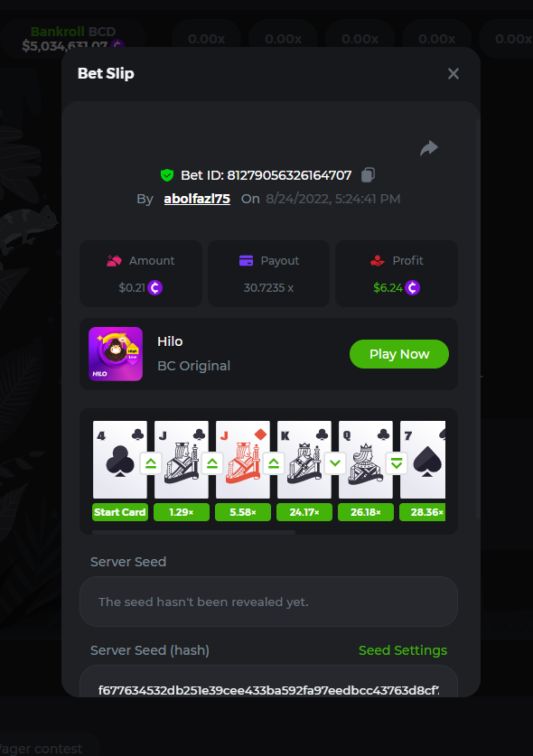
Task: Click the card history horizontal scrollbar
Action: [193, 532]
